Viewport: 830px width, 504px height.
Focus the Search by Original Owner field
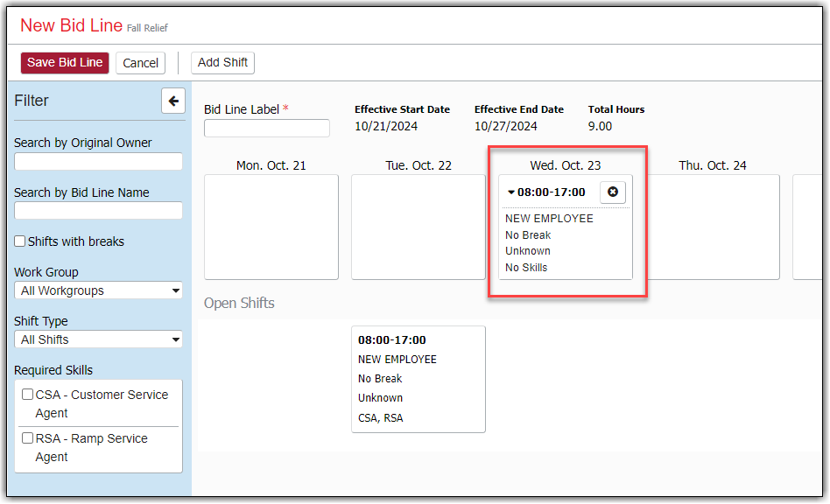tap(98, 162)
